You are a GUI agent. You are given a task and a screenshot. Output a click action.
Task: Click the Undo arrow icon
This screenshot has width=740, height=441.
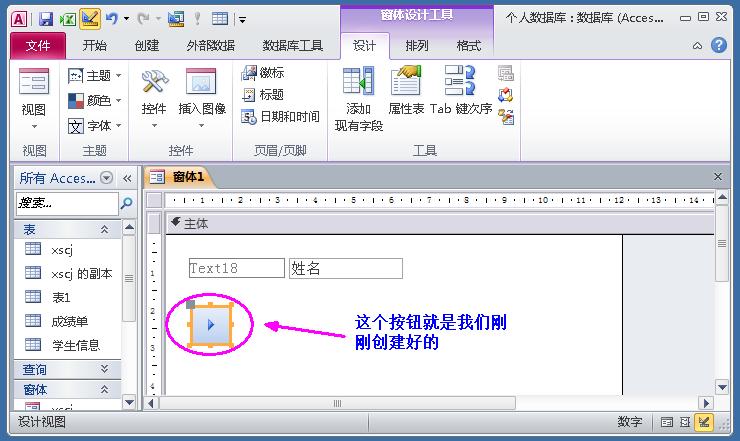[111, 19]
